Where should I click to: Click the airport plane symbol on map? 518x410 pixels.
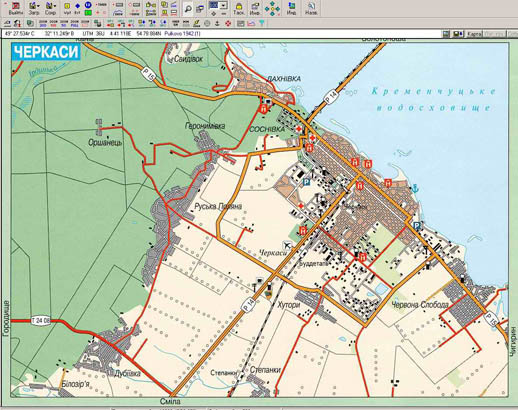tap(287, 245)
